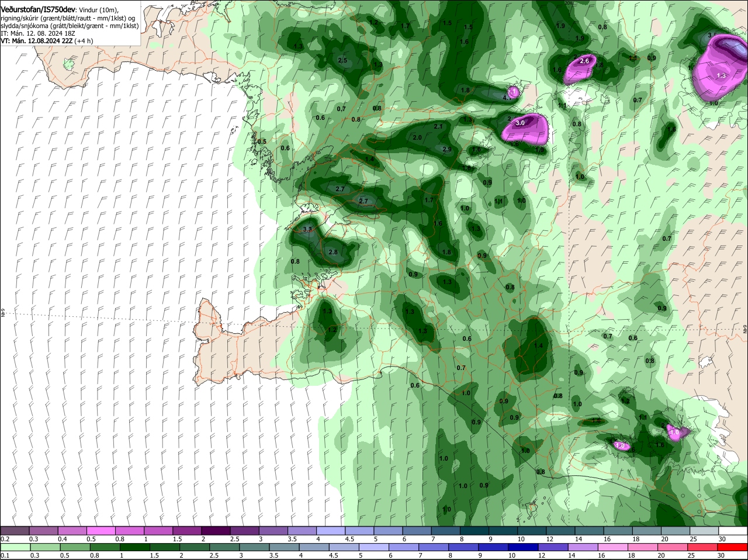This screenshot has width=748, height=560.
Task: Pick the upper snow-scale white swatch labeled 30
Action: [733, 530]
